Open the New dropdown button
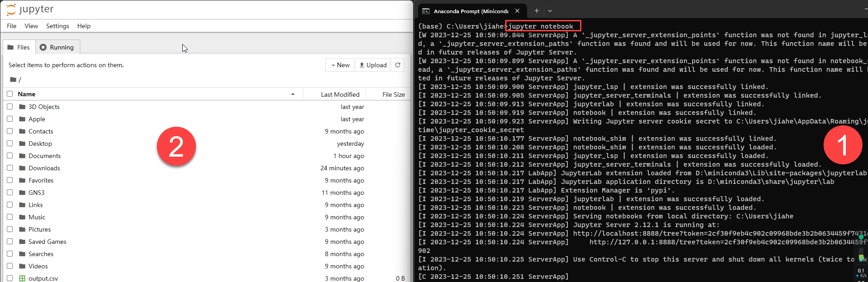 click(340, 65)
